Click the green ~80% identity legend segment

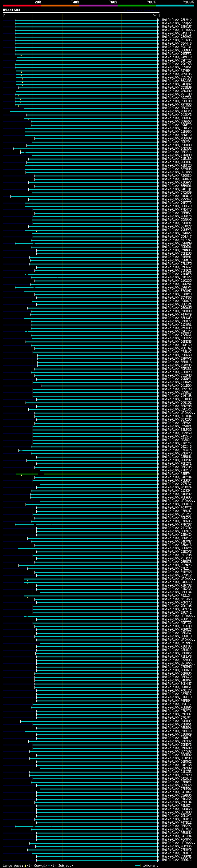(137, 6)
